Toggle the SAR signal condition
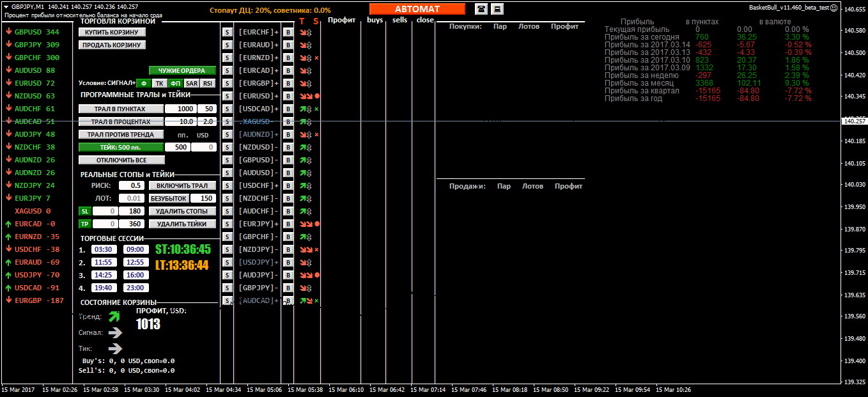Viewport: 868px width, 397px height. coord(191,83)
